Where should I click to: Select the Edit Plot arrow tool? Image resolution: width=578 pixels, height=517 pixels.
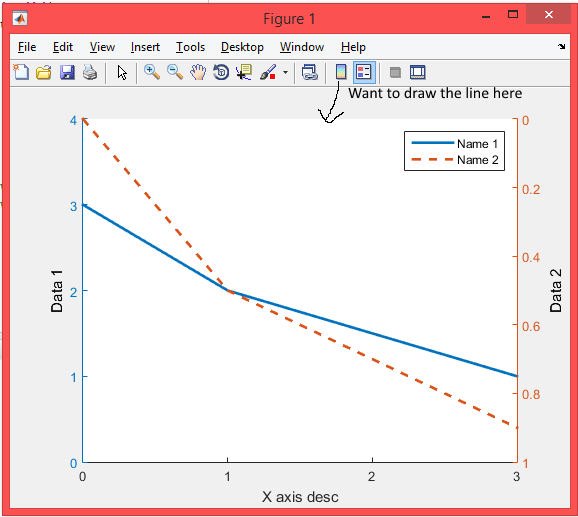(x=122, y=73)
